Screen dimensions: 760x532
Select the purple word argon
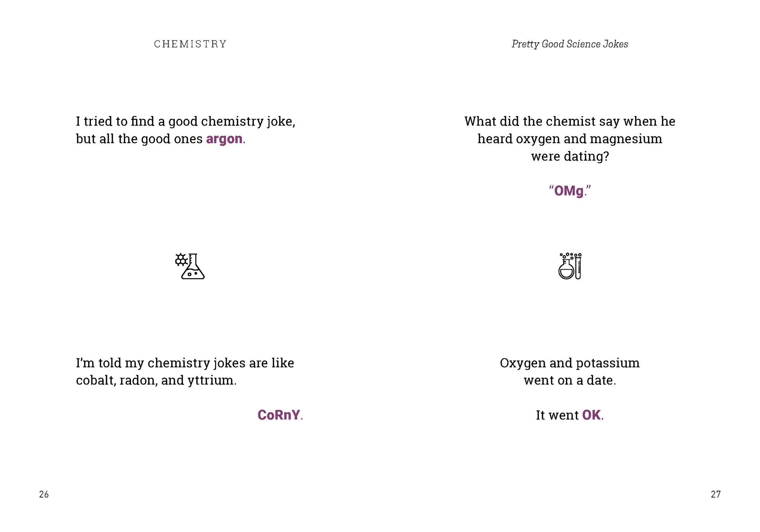pos(224,139)
